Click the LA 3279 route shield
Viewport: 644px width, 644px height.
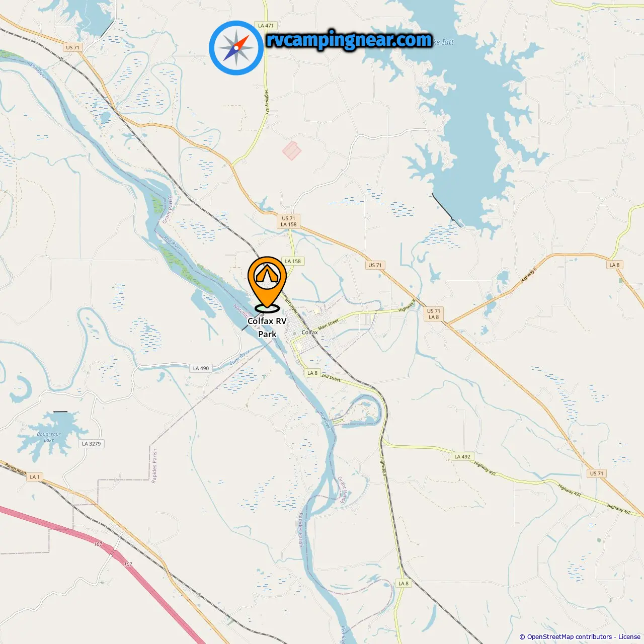click(92, 444)
